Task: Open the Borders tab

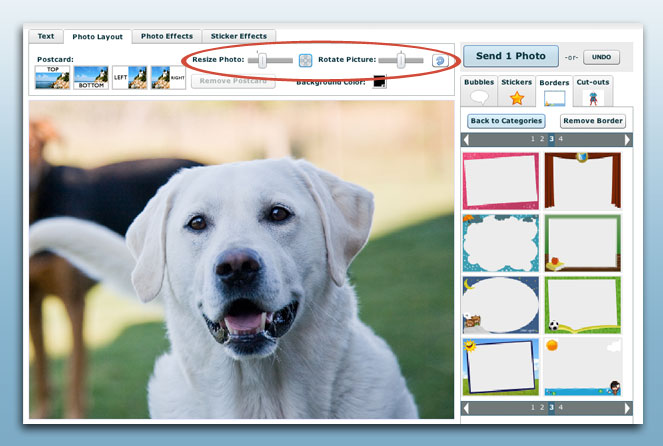Action: [554, 91]
